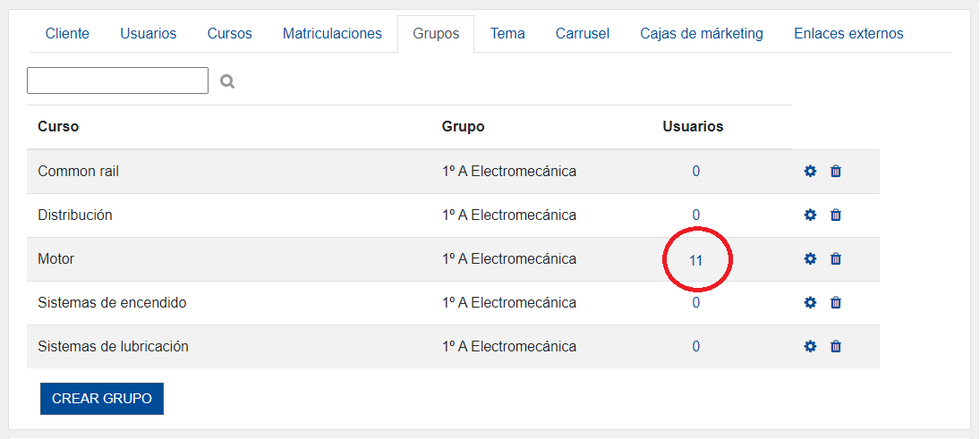Viewport: 980px width, 439px height.
Task: Open the Enlaces externos tab
Action: tap(848, 34)
